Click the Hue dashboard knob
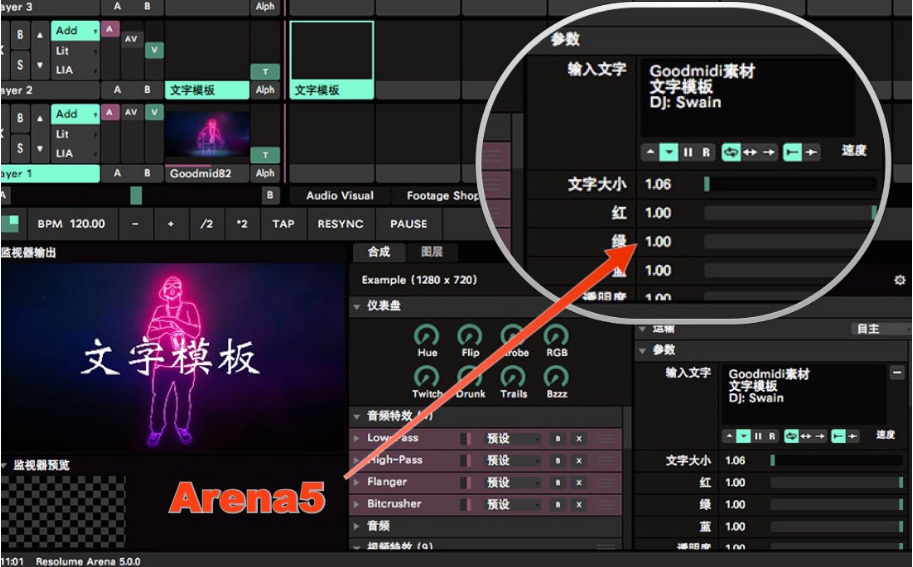Image resolution: width=913 pixels, height=567 pixels. pos(427,336)
